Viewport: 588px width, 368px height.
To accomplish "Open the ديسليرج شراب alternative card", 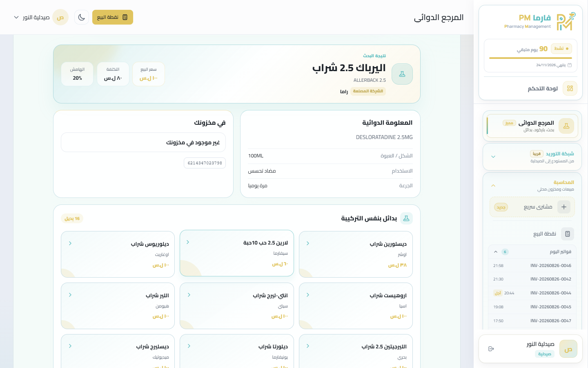I will click(x=118, y=351).
